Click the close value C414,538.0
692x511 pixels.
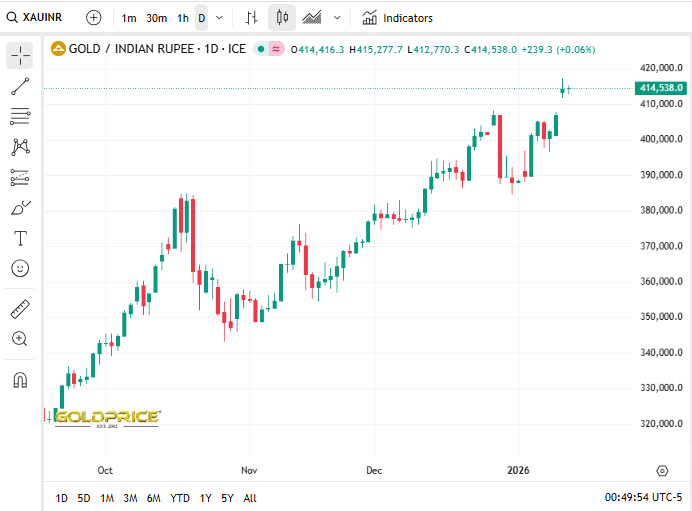tap(490, 49)
